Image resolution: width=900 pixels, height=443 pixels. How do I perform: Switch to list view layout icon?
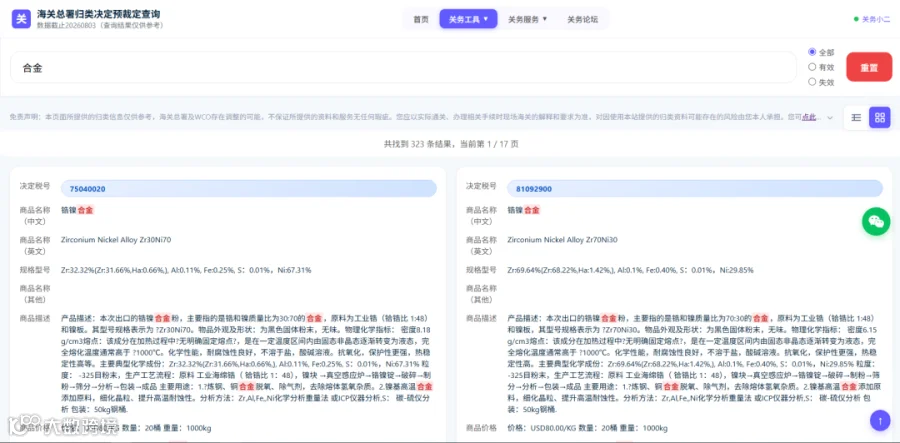[x=856, y=118]
